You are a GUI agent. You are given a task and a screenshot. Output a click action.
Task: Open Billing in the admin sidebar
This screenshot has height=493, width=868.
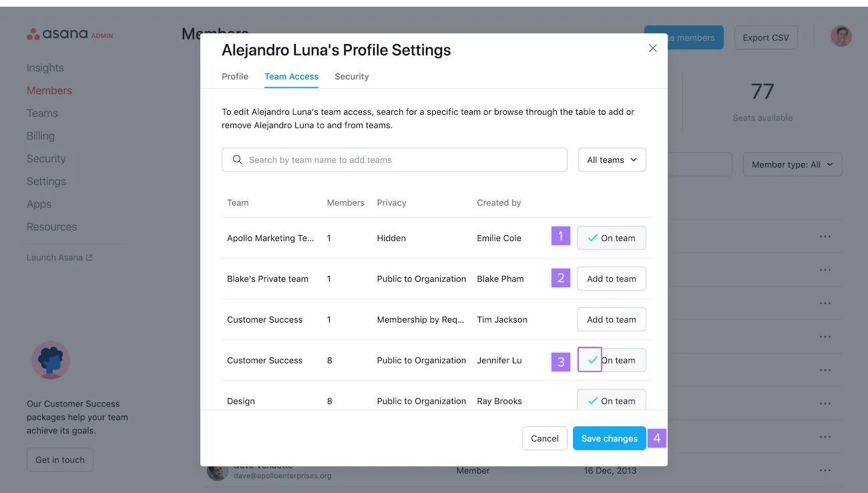point(41,136)
